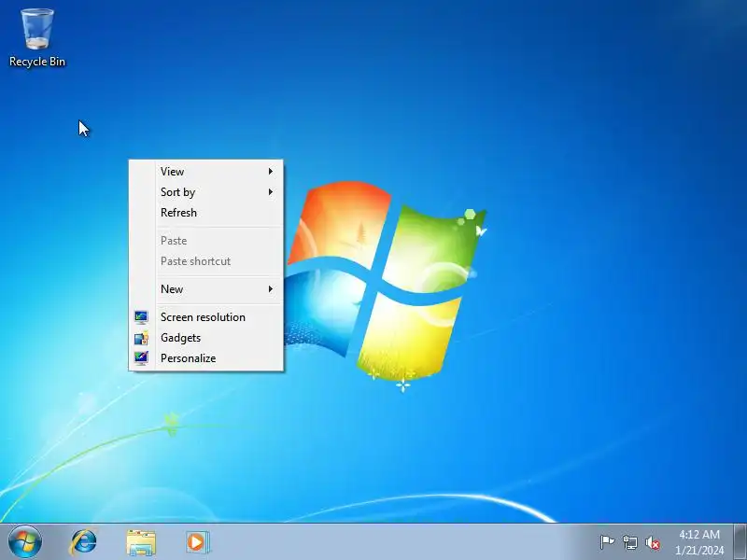The image size is (747, 560).
Task: Choose Refresh from context menu
Action: (205, 213)
